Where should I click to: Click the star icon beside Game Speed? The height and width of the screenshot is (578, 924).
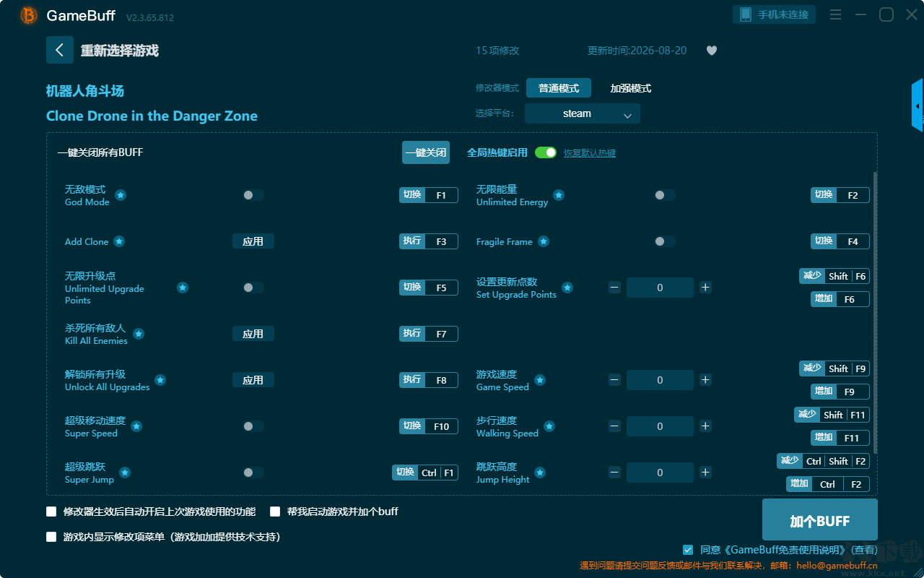point(540,380)
